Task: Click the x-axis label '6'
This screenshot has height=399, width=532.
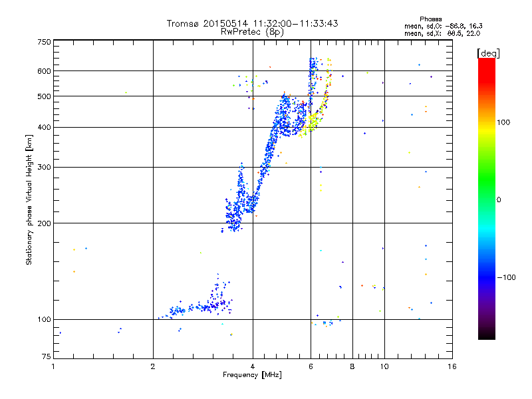Action: [311, 366]
